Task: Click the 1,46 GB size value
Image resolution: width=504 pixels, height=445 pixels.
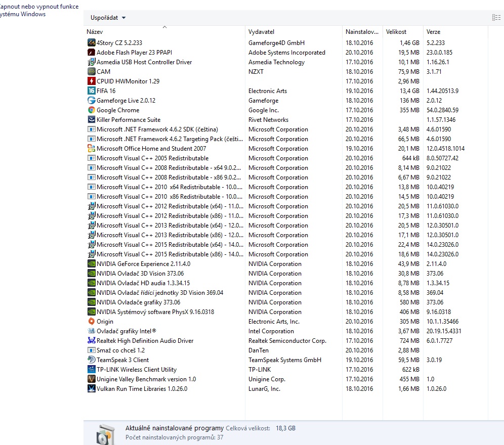Action: (409, 43)
